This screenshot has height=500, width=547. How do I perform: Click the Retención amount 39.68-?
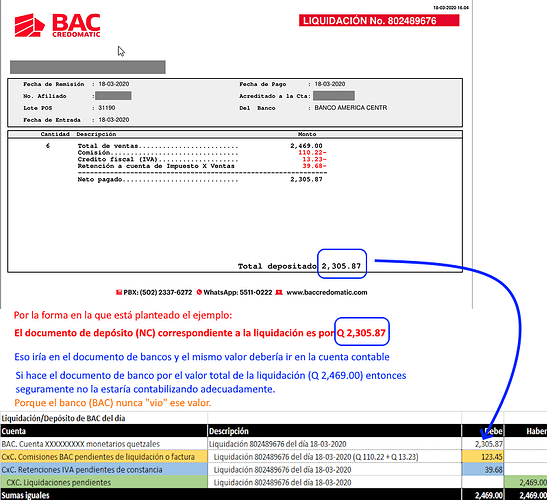(x=314, y=166)
